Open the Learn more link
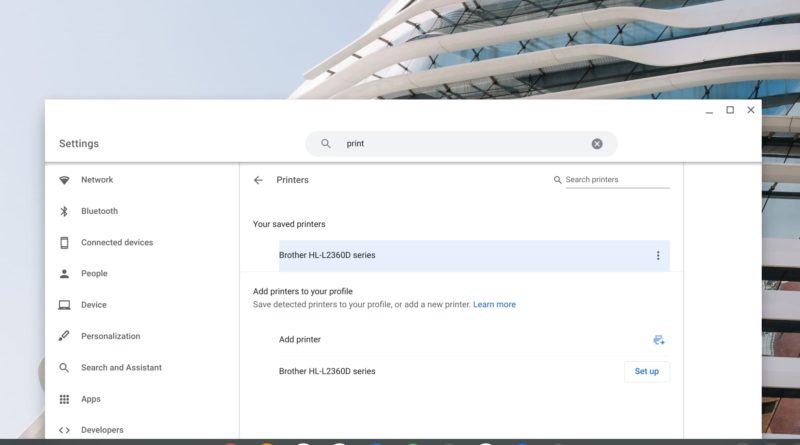 [494, 305]
